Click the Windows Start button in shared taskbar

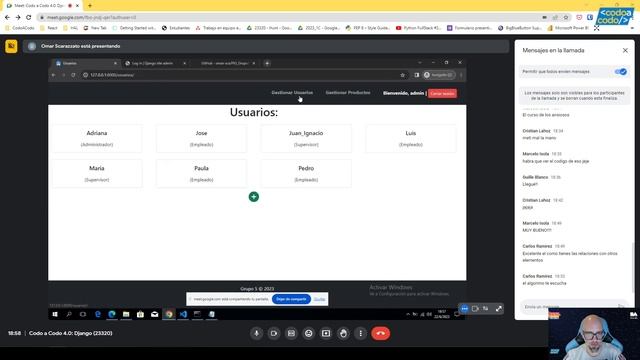(55, 314)
